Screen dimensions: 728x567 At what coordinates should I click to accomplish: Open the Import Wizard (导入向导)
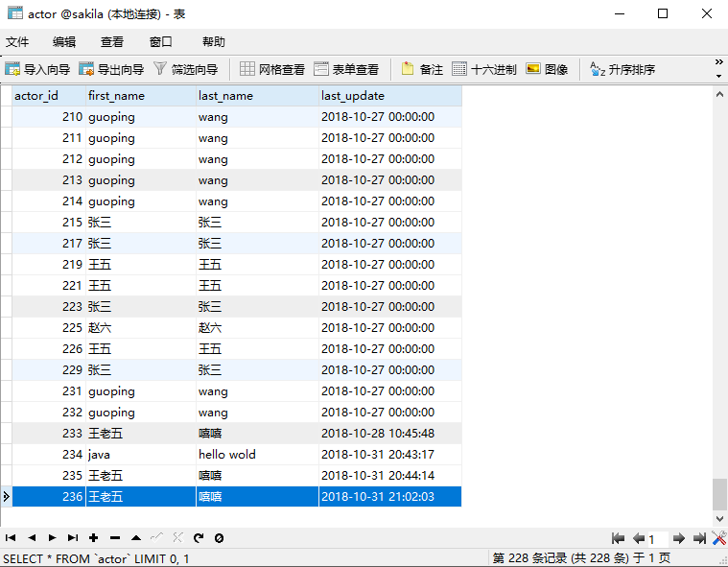(37, 69)
